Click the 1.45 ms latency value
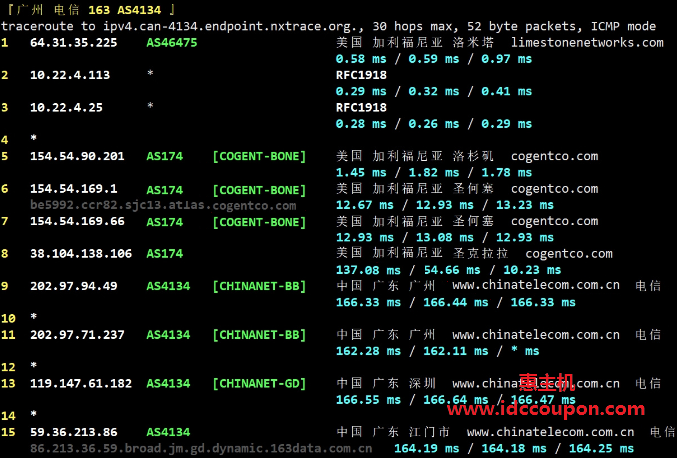The image size is (677, 458). pos(361,173)
